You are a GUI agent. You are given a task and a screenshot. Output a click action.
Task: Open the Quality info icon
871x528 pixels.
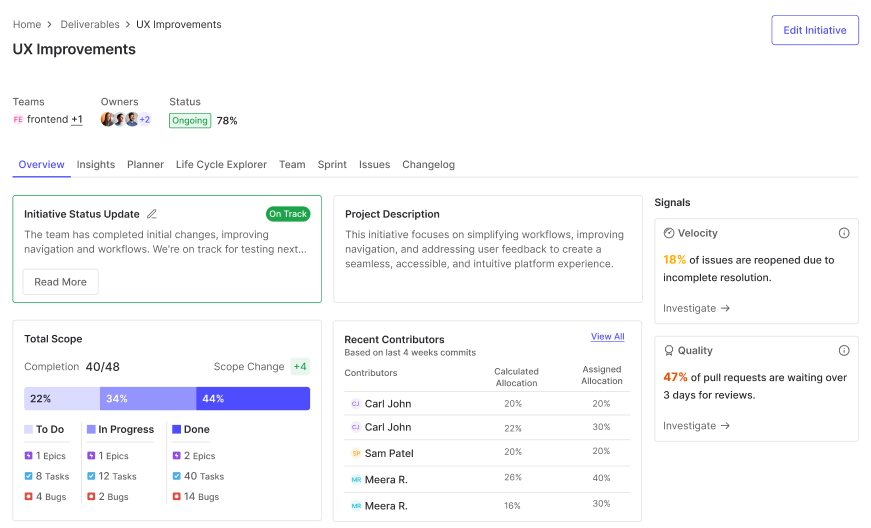click(x=844, y=350)
